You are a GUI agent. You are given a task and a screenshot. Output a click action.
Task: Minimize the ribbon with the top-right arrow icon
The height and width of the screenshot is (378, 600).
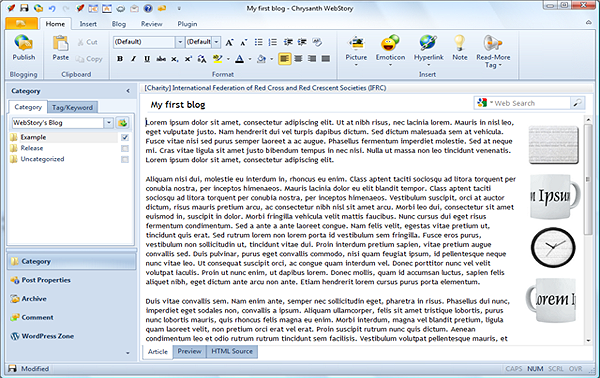click(589, 23)
